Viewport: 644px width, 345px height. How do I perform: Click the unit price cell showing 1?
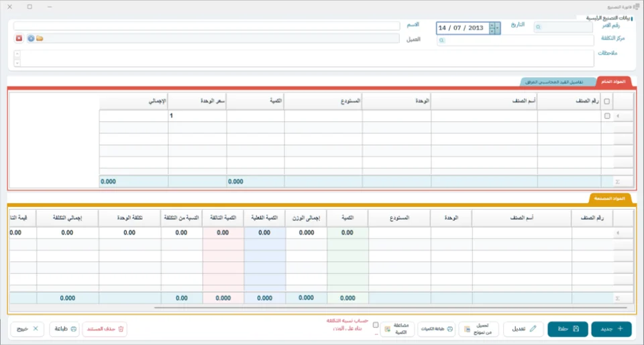[x=197, y=116]
